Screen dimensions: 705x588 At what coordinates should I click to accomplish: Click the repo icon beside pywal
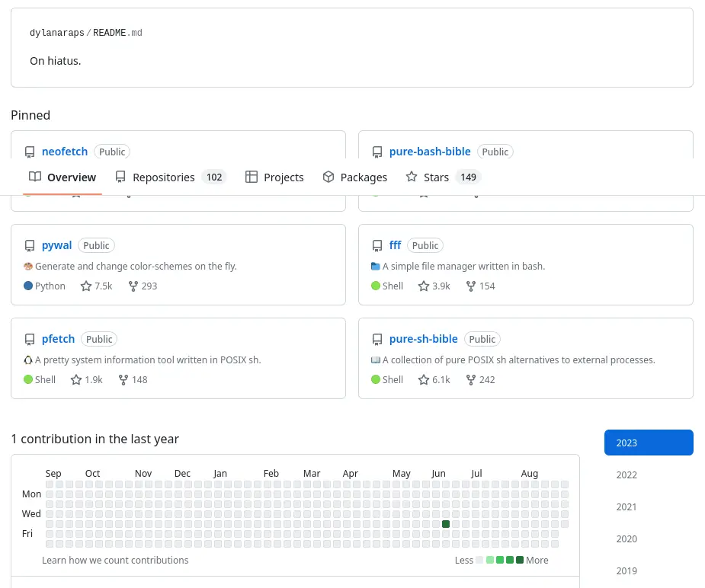(x=30, y=246)
